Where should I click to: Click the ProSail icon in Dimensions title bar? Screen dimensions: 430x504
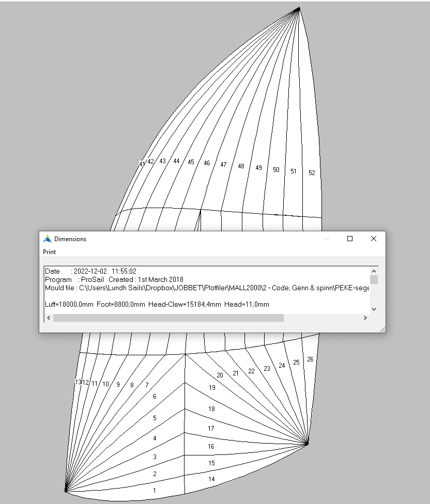coord(47,239)
